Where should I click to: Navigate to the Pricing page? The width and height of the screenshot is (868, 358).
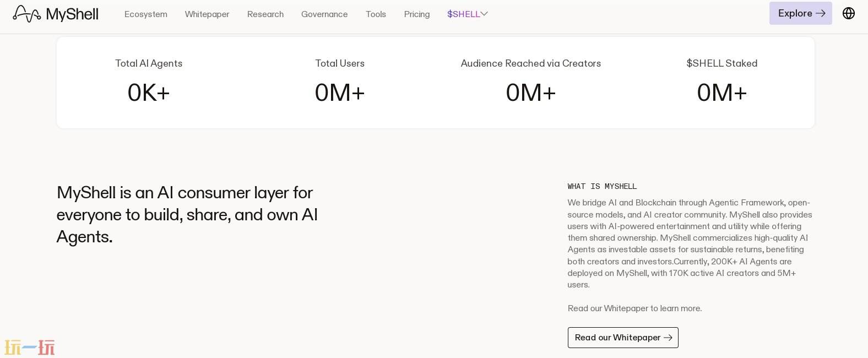point(417,14)
